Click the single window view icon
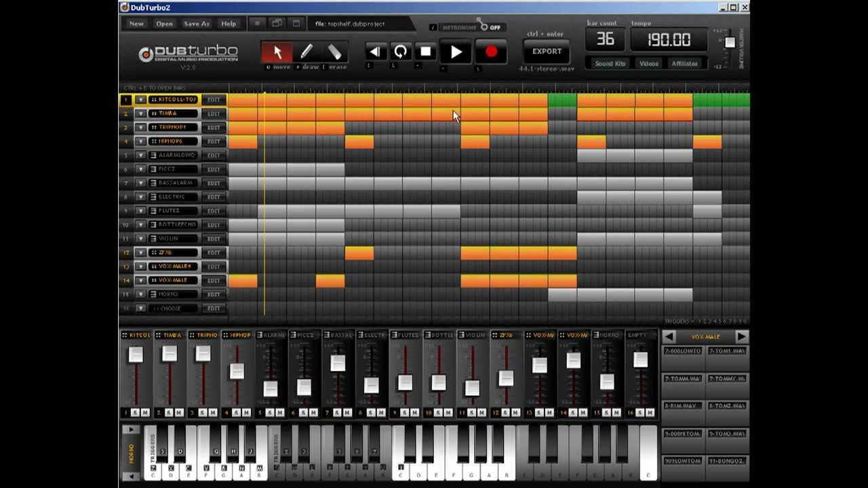The height and width of the screenshot is (488, 868). pos(296,24)
